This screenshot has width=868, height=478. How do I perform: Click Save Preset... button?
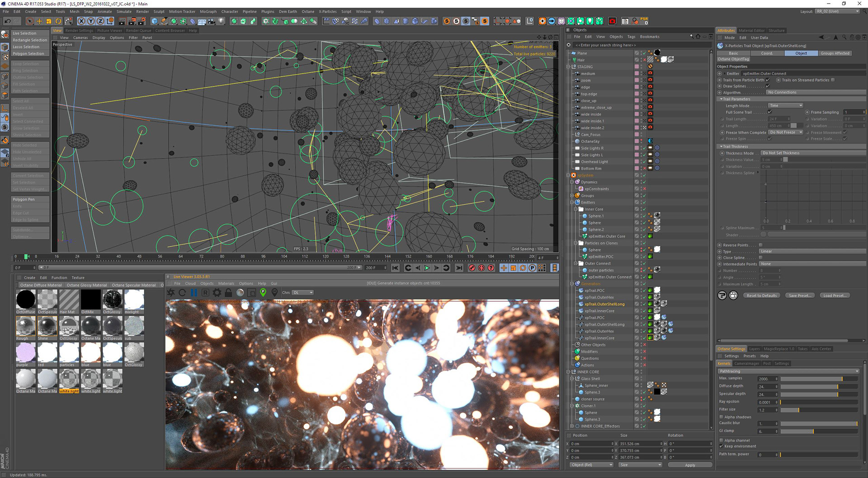800,296
